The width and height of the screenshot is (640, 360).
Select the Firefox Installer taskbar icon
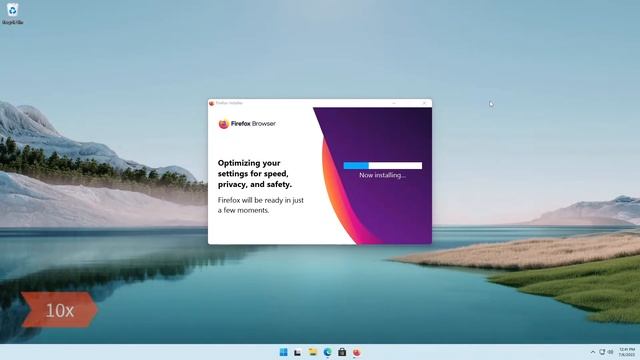tap(357, 352)
